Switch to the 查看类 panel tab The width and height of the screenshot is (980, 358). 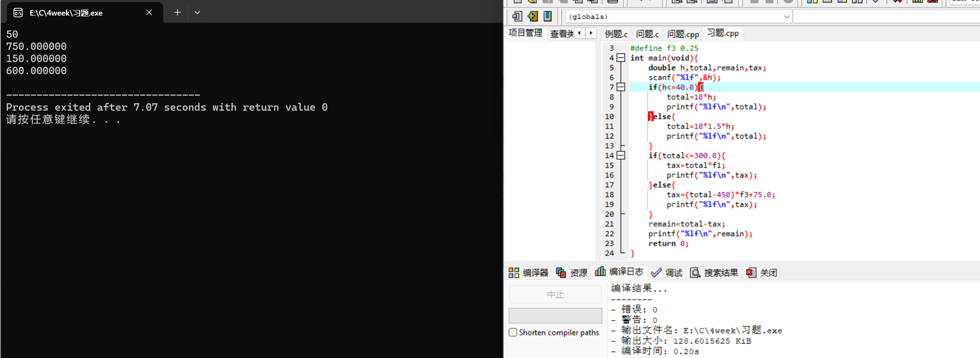coord(561,33)
